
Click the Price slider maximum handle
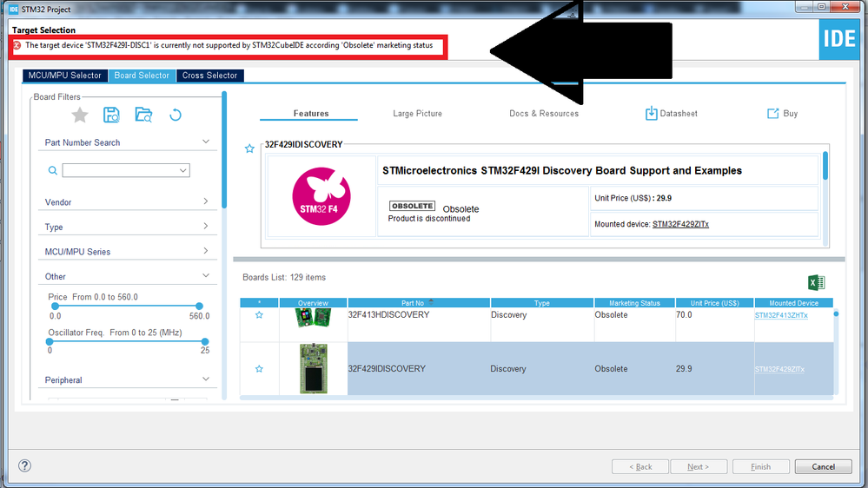point(199,306)
